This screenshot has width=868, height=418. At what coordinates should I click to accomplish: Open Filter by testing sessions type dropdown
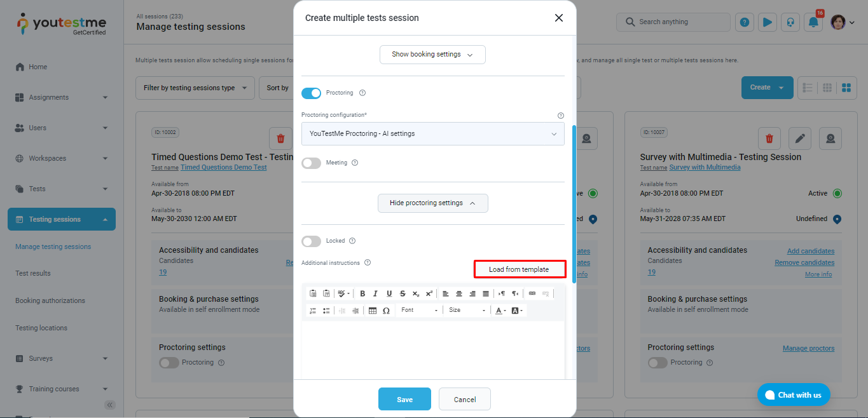pyautogui.click(x=195, y=88)
